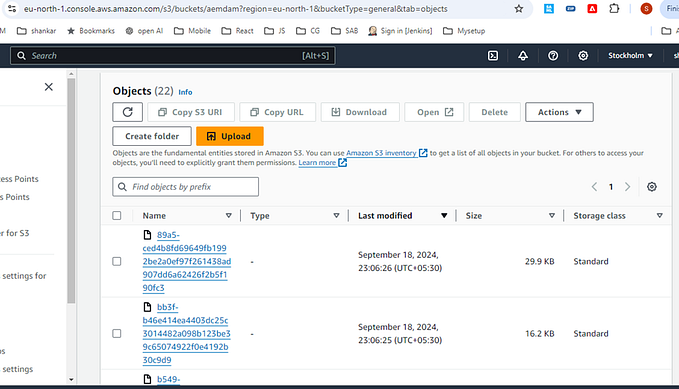Bookmark this page with star icon
This screenshot has height=389, width=679.
pyautogui.click(x=519, y=9)
